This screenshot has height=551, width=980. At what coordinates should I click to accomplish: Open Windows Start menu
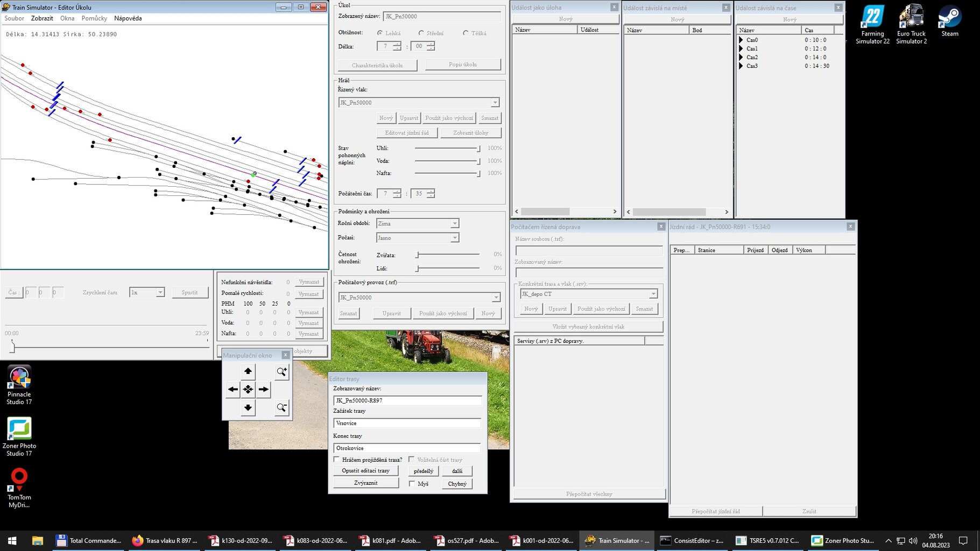12,540
